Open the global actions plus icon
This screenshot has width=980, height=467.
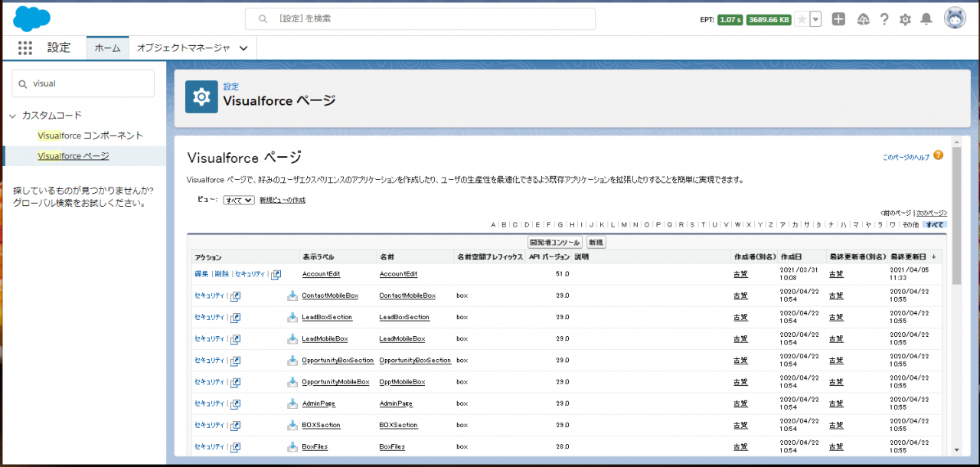point(838,19)
